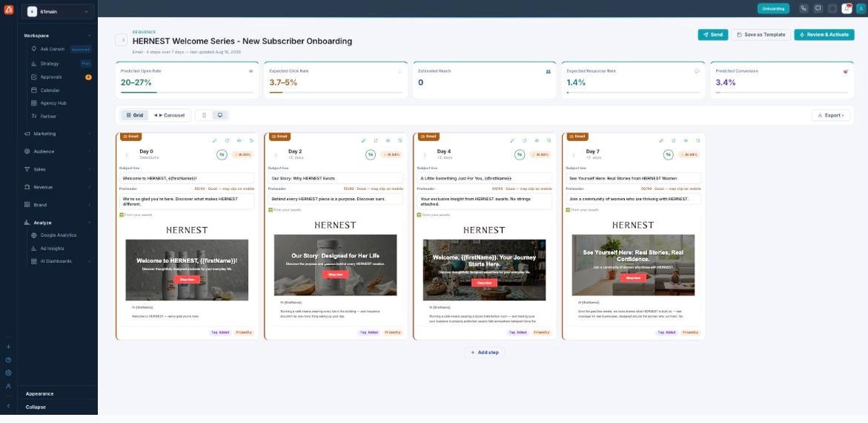Delete the Day 4 email step
The width and height of the screenshot is (868, 423).
click(549, 141)
